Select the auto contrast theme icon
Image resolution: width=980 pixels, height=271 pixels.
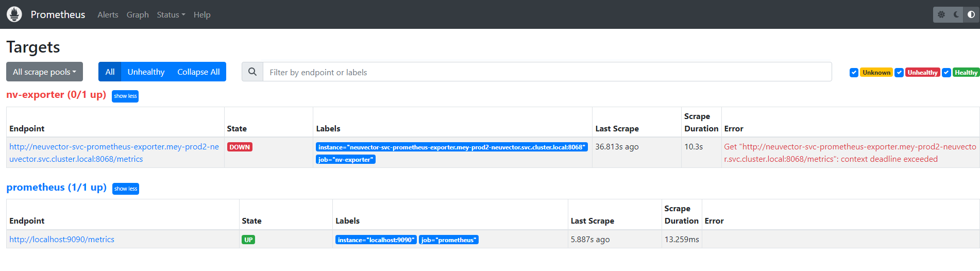click(x=971, y=14)
